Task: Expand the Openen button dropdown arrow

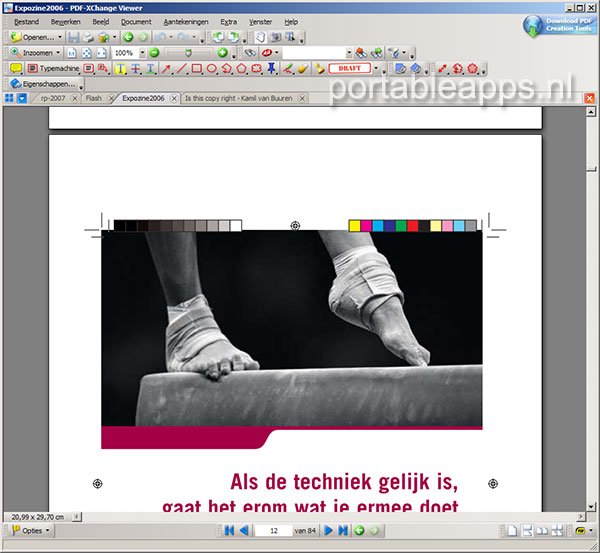Action: [x=60, y=37]
